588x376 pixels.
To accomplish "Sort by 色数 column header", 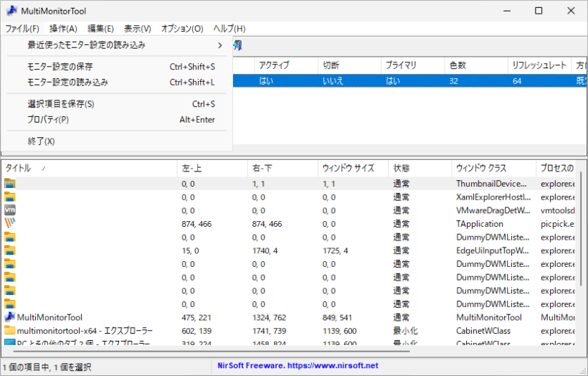I will pos(476,65).
